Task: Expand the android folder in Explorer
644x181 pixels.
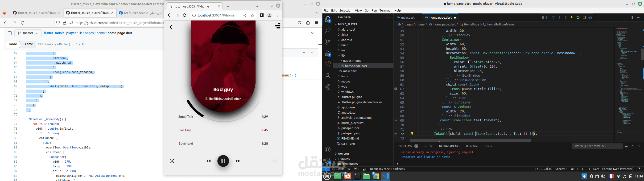Action: coord(347,40)
